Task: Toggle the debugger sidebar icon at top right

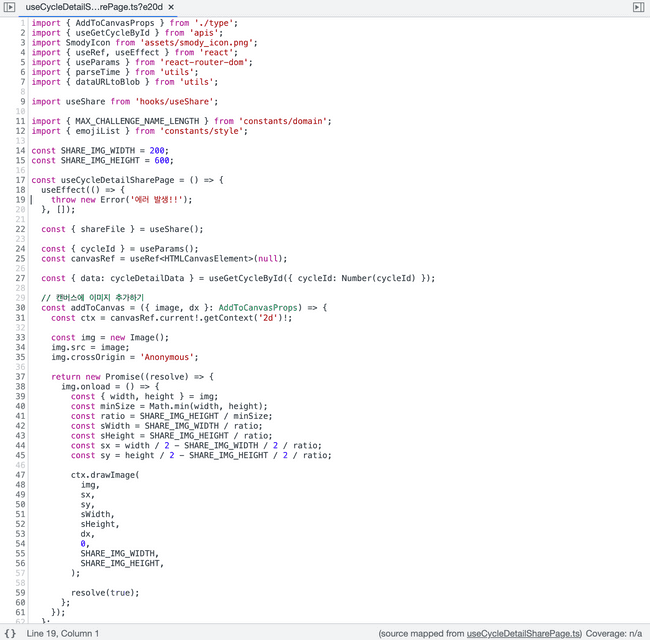Action: pyautogui.click(x=639, y=7)
